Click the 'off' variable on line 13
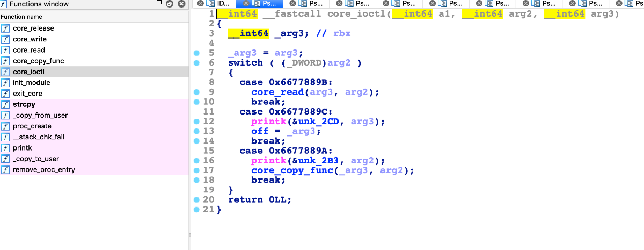644x250 pixels. (x=260, y=131)
